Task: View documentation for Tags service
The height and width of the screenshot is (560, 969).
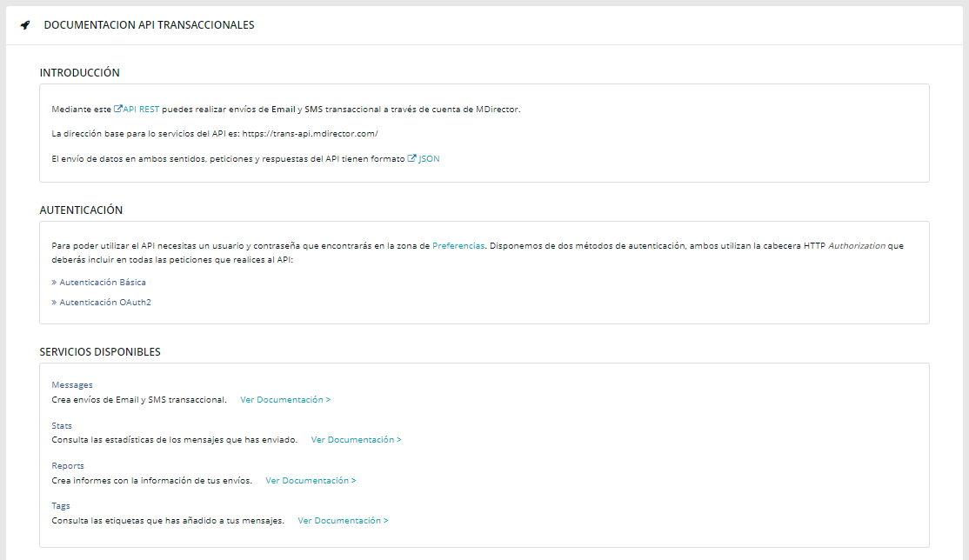Action: tap(343, 521)
